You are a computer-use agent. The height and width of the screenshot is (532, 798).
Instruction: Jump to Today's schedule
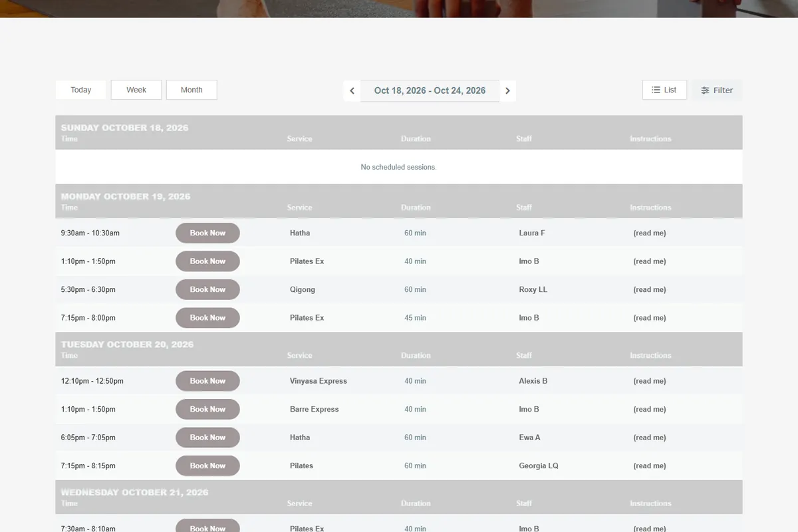click(x=80, y=90)
